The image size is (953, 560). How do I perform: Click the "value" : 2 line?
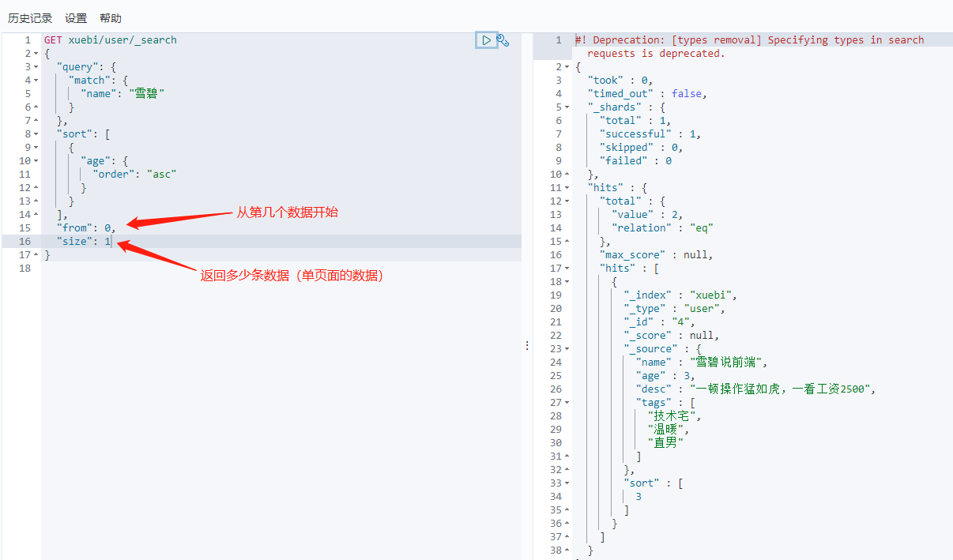point(647,215)
